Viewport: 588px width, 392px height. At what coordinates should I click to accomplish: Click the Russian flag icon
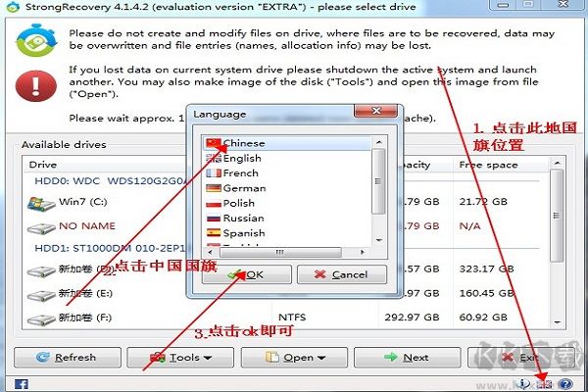[x=214, y=218]
